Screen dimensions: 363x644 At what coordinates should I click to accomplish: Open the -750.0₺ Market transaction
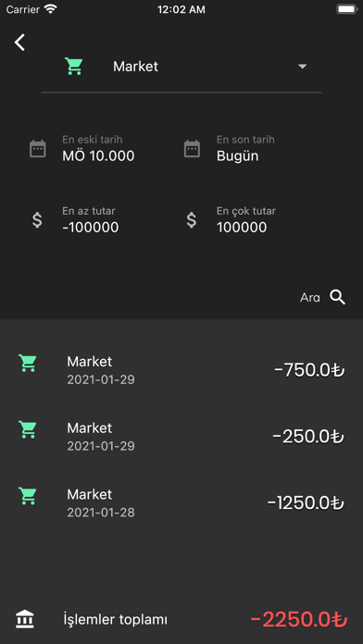coord(181,369)
